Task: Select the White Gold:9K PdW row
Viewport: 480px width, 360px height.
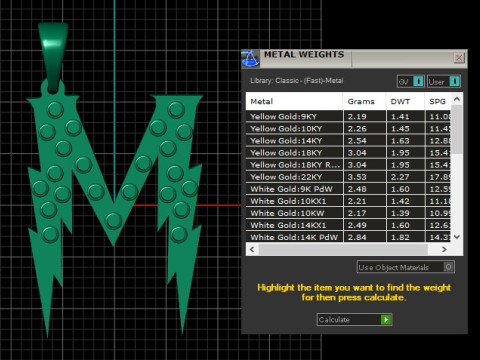Action: point(348,189)
